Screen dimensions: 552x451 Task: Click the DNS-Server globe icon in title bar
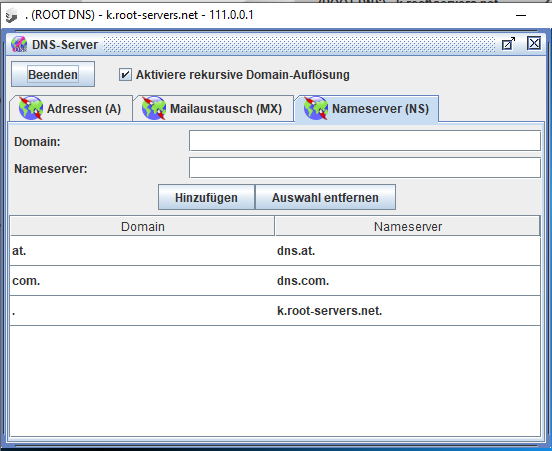pyautogui.click(x=19, y=44)
